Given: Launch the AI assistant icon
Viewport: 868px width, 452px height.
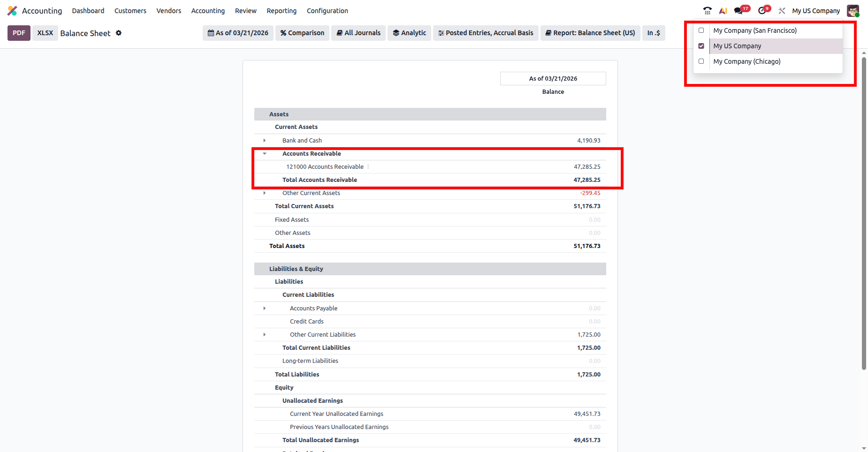Looking at the screenshot, I should coord(723,11).
